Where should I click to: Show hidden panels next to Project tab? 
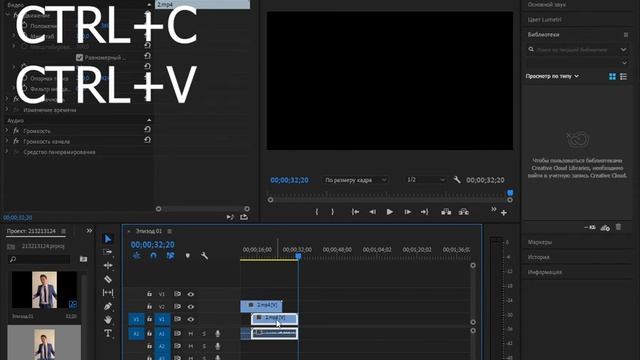pyautogui.click(x=89, y=231)
